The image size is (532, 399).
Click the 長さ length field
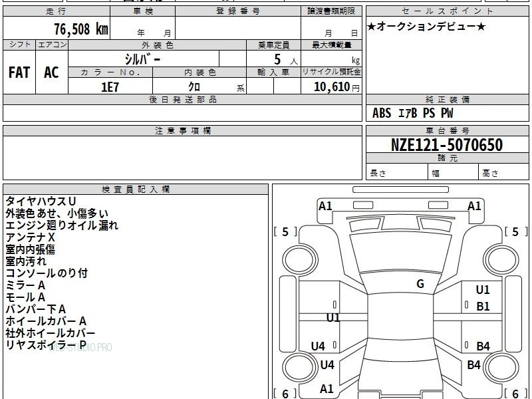point(397,172)
